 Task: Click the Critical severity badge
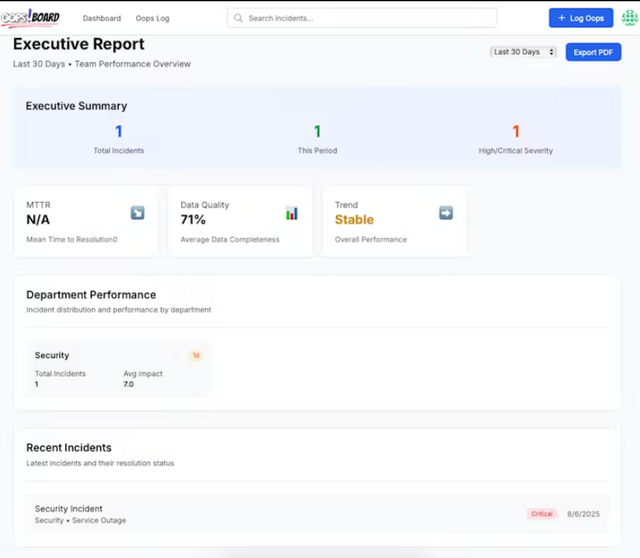click(542, 514)
